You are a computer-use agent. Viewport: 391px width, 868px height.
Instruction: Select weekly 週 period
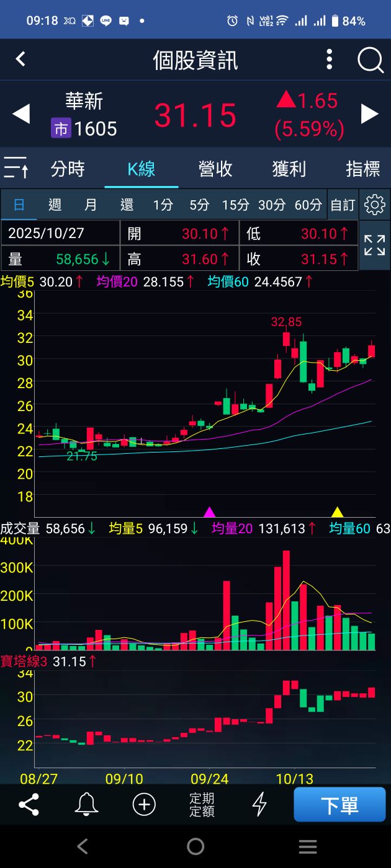(x=55, y=205)
